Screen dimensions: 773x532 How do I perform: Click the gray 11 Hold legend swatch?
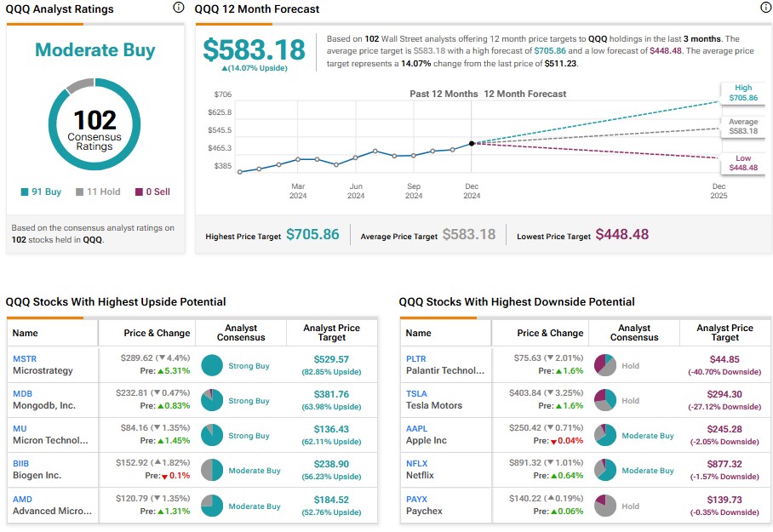point(79,192)
